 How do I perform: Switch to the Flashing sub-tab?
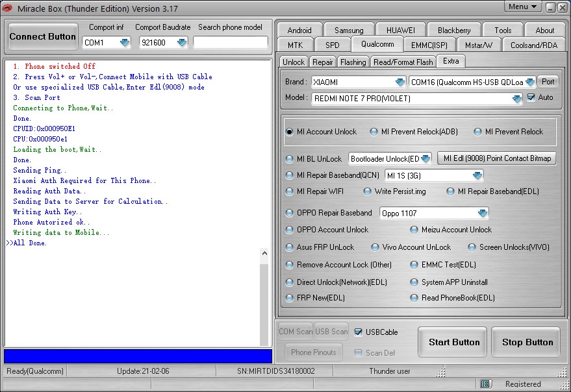tap(353, 62)
